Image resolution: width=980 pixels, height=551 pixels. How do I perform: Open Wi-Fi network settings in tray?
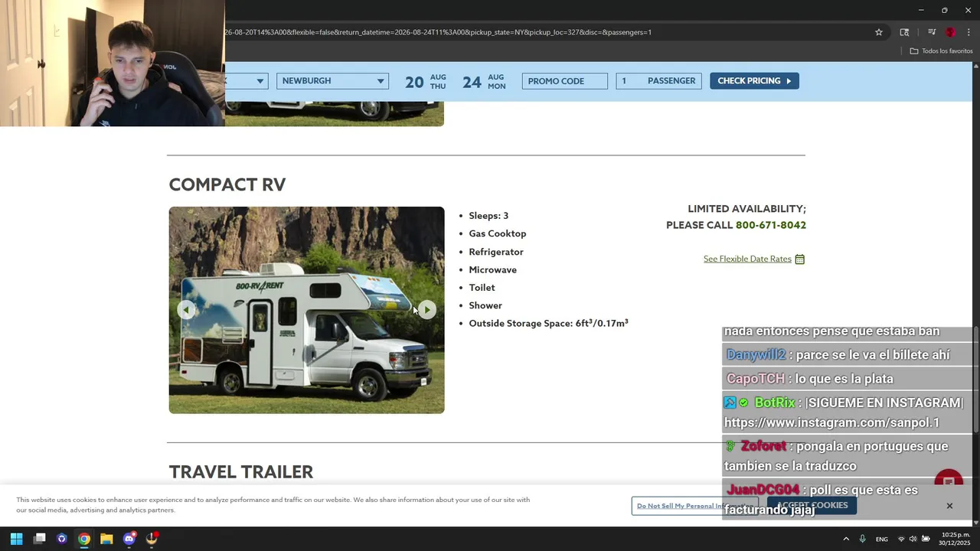[x=901, y=539]
